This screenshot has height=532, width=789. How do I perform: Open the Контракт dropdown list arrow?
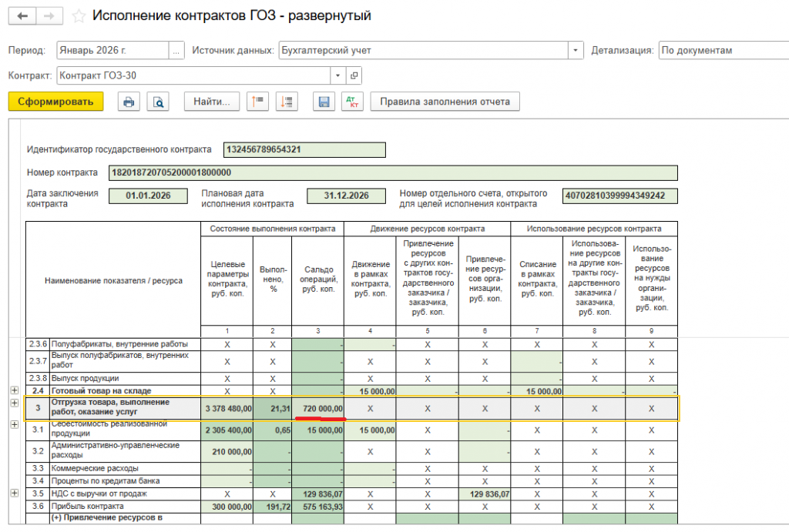337,75
